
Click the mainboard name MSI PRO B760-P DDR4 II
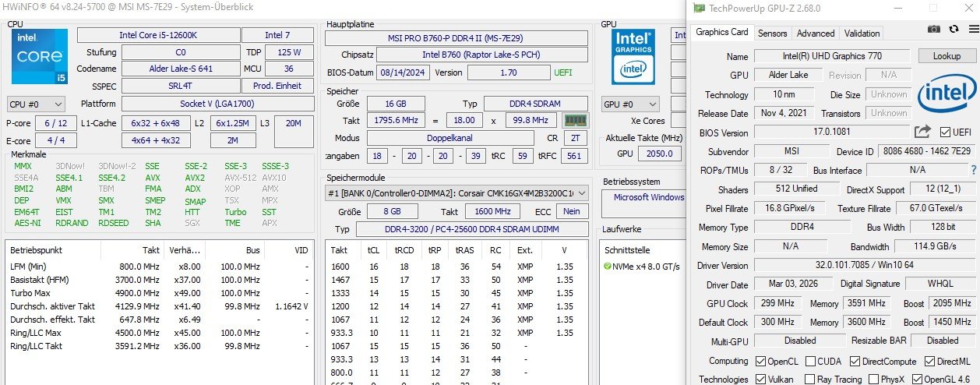457,38
